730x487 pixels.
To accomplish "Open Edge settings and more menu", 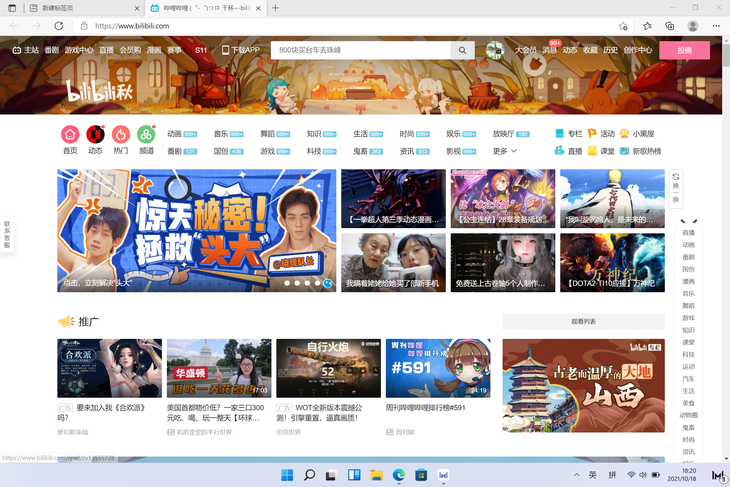I will coord(716,26).
